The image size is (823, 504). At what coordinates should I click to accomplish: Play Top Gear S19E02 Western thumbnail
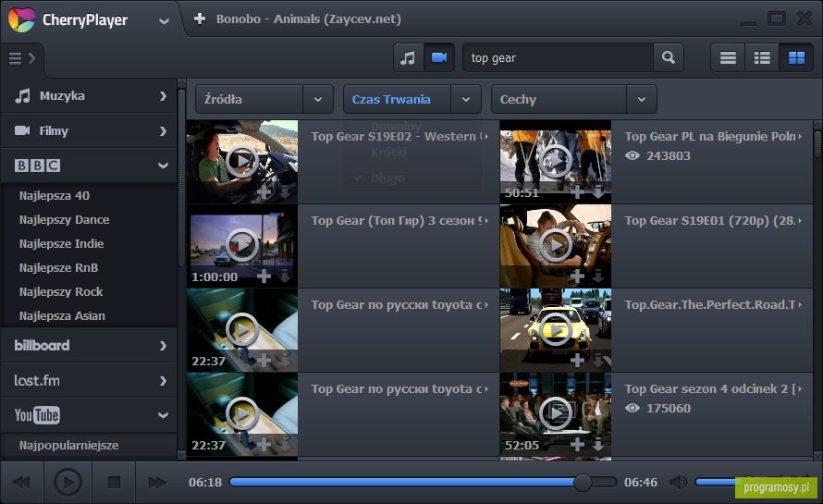242,161
